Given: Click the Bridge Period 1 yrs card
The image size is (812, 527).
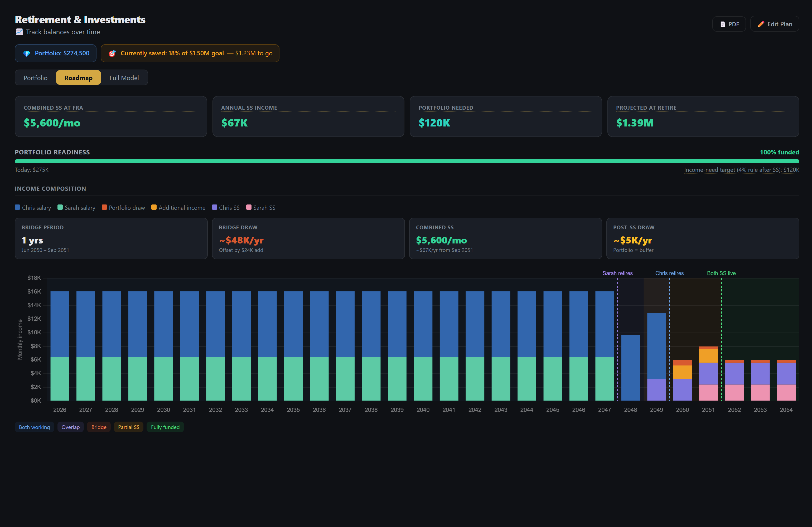Looking at the screenshot, I should pos(111,238).
